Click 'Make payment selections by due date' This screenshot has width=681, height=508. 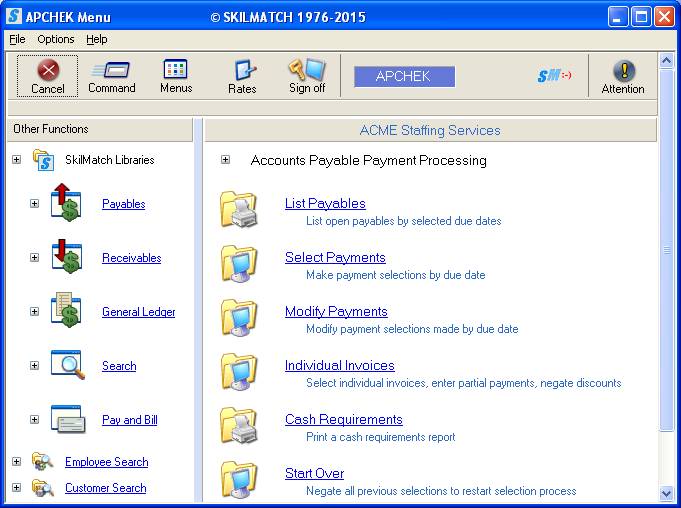(x=396, y=275)
